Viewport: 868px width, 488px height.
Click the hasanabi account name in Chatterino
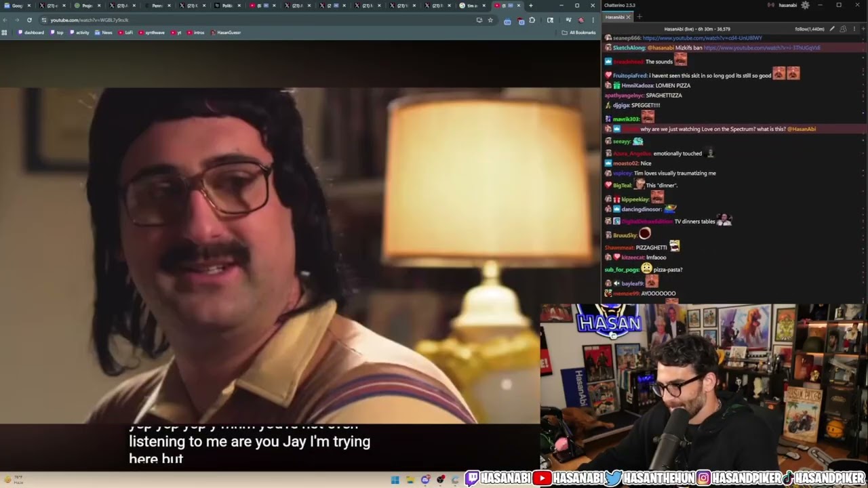pos(787,5)
